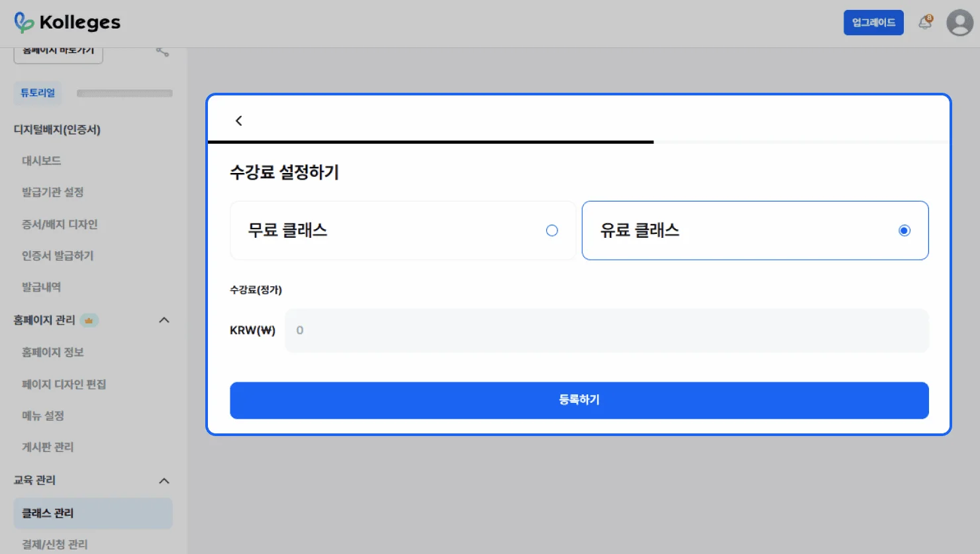Collapse the 교육 관리 section
980x554 pixels.
coord(164,481)
